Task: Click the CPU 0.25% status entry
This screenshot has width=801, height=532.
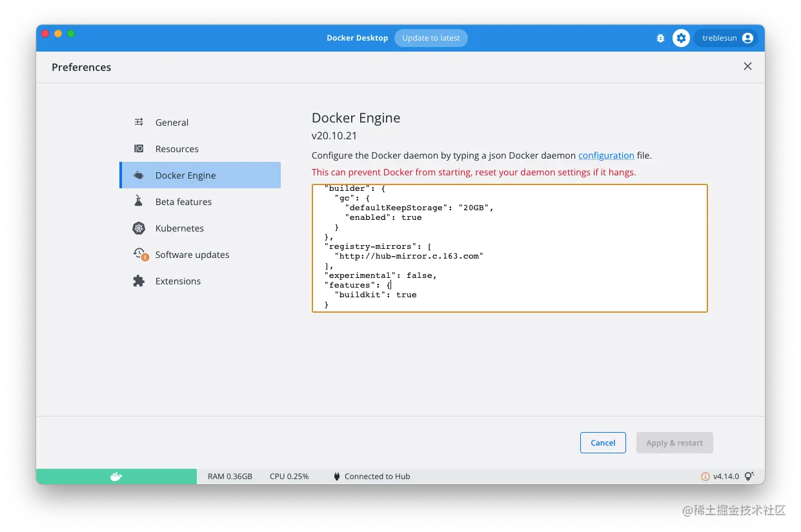Action: (x=289, y=477)
